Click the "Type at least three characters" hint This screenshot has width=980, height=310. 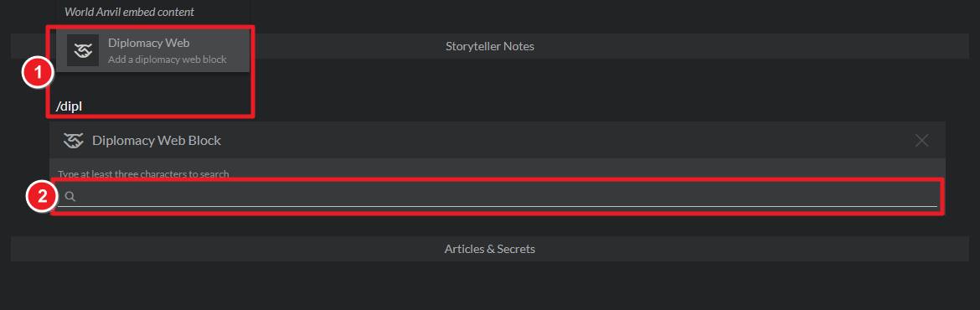pos(143,173)
